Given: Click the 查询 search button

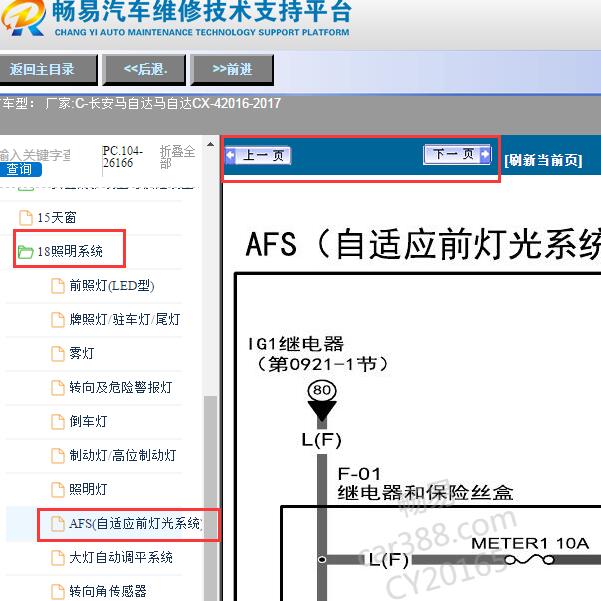Looking at the screenshot, I should [20, 169].
